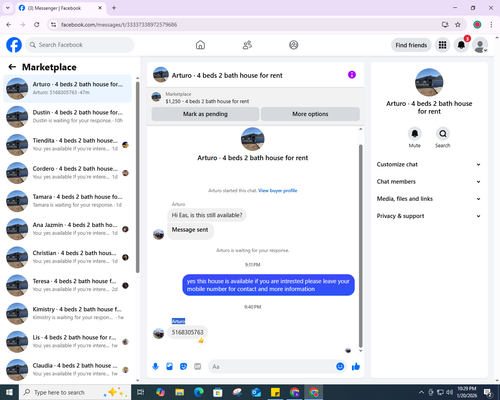Go back using the Marketplace back arrow
The height and width of the screenshot is (400, 500).
pyautogui.click(x=12, y=67)
